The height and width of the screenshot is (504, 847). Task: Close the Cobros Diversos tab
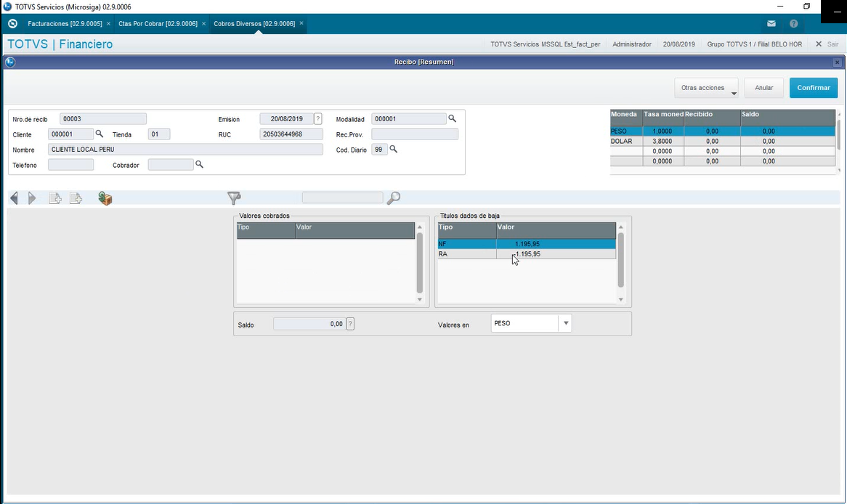(x=301, y=24)
